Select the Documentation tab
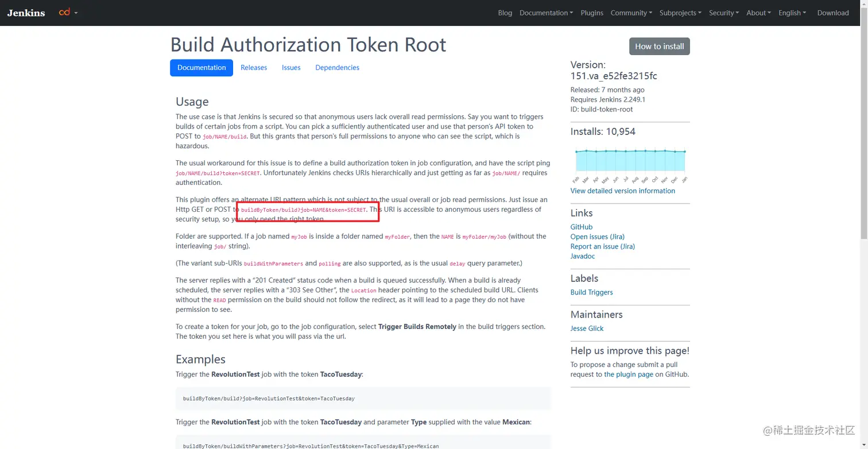 point(201,68)
